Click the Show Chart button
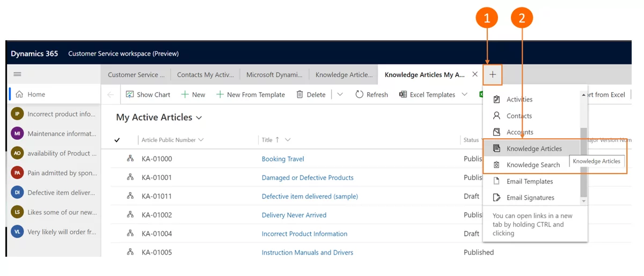Screen dimensions: 644x276 [x=148, y=94]
